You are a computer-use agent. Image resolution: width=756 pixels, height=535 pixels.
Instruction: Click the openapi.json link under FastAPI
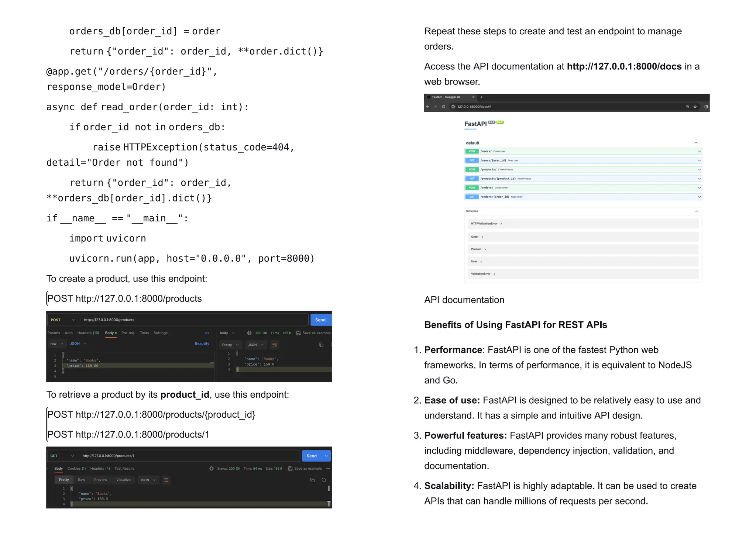click(x=470, y=129)
